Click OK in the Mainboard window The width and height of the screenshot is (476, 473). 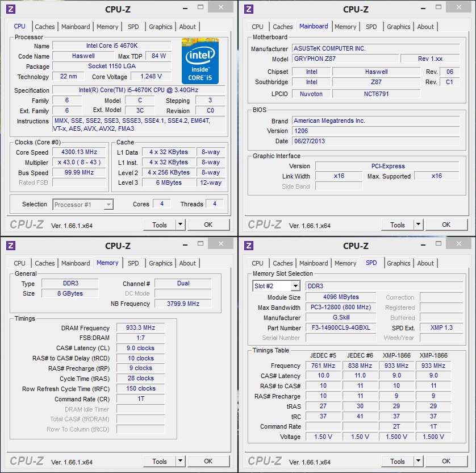click(x=446, y=225)
